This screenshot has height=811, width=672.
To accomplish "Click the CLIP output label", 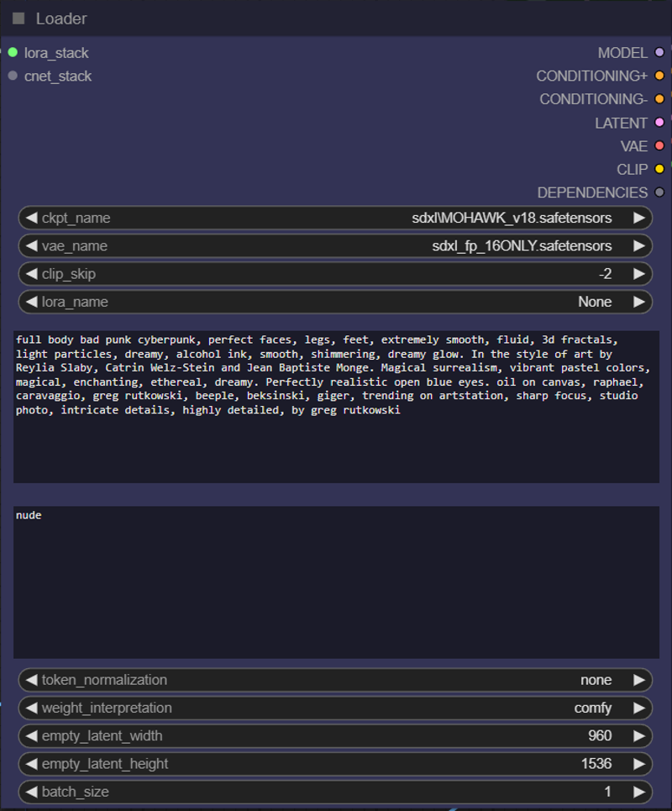I will (633, 170).
